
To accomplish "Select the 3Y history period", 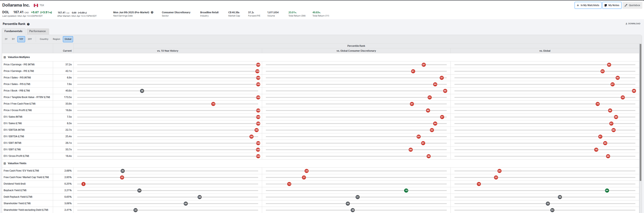I will tap(6, 39).
